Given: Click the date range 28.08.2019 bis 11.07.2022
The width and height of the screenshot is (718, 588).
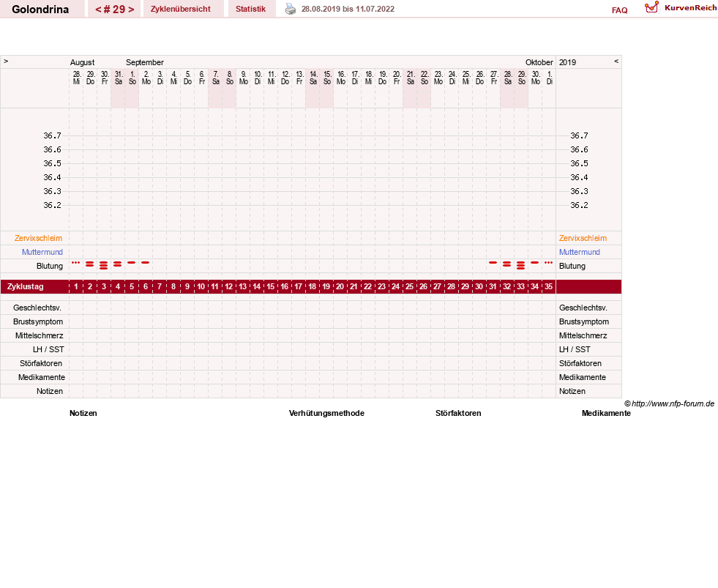Looking at the screenshot, I should 348,9.
